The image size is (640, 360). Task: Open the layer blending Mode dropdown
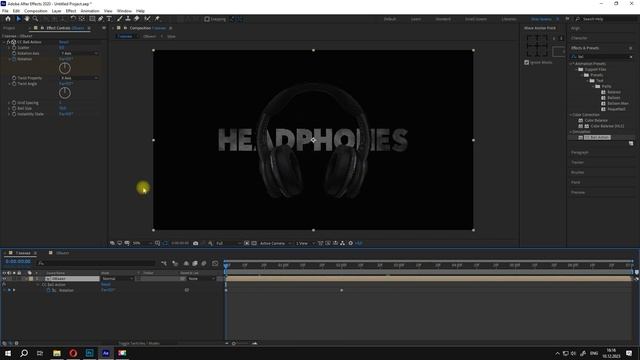click(x=117, y=279)
